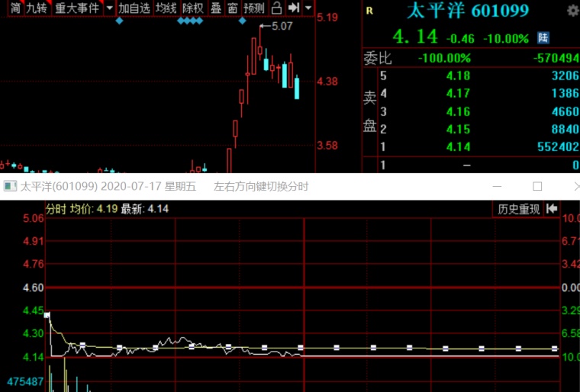Toggle 均线 moving average lines

coord(166,8)
